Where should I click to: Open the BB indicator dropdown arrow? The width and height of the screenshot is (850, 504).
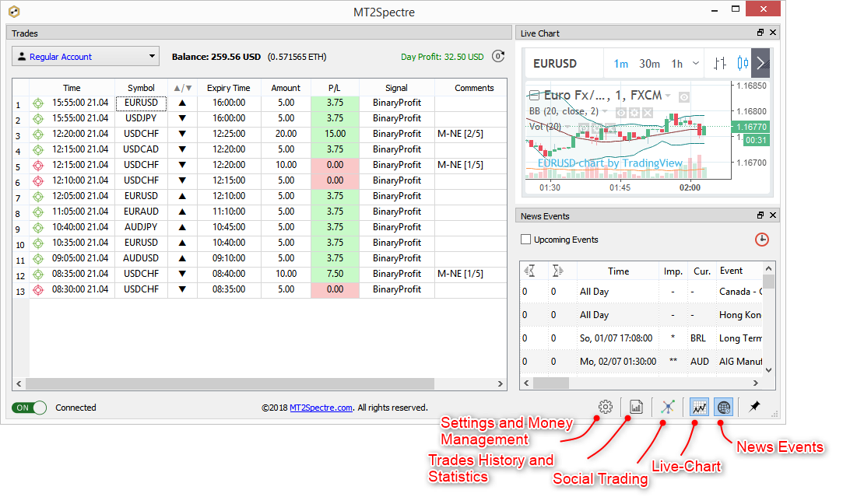(x=605, y=111)
